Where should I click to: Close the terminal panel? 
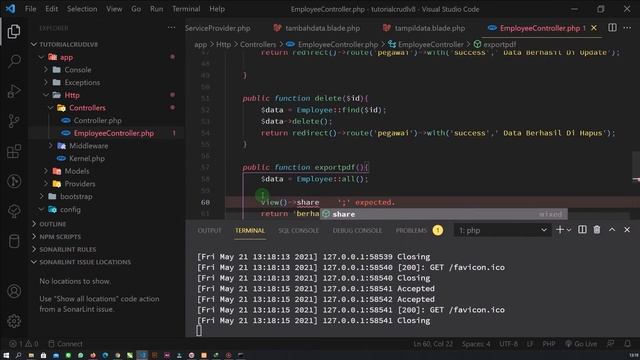pos(627,230)
